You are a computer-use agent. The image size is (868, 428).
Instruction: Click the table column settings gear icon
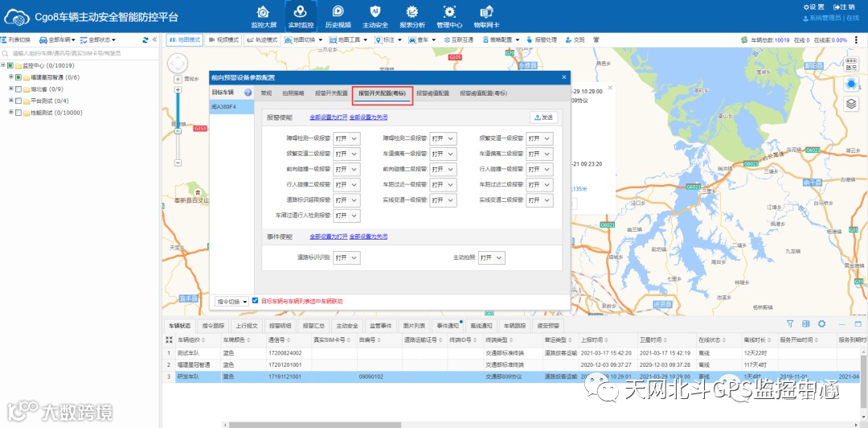(x=821, y=323)
